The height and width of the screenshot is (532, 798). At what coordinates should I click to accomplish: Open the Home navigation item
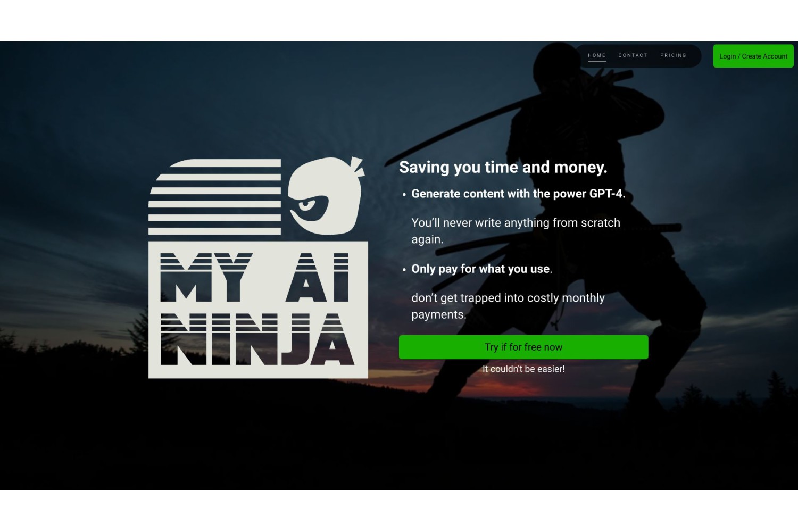(596, 55)
